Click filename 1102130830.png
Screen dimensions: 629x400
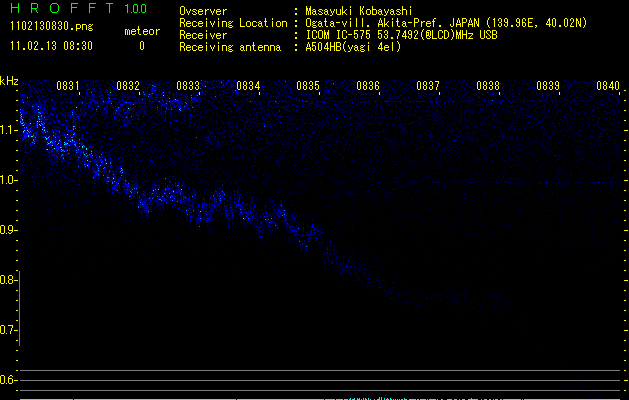52,27
